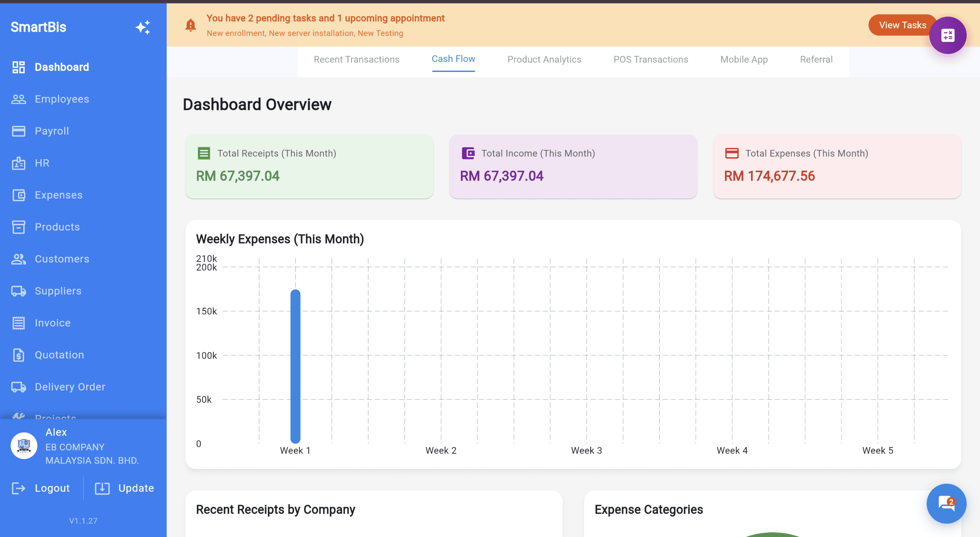Navigate to Invoice in sidebar
This screenshot has width=980, height=537.
click(53, 323)
